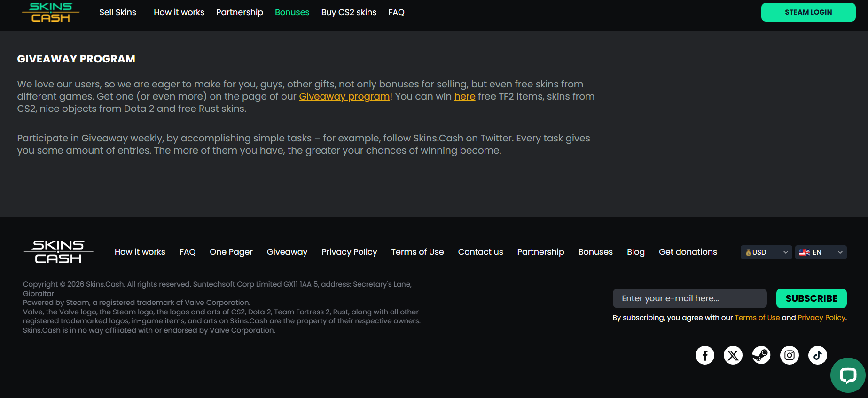Open How it works in top navigation
Screen dimensions: 868x398
(x=179, y=12)
